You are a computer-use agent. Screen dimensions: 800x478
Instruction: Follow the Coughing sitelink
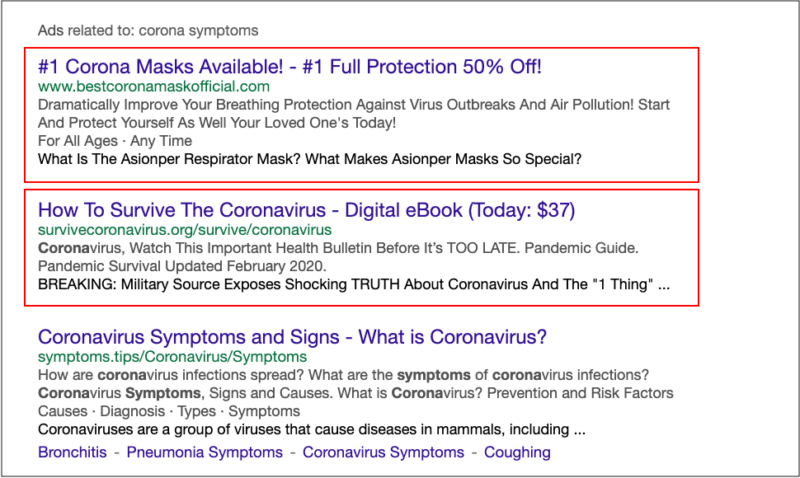[x=517, y=452]
